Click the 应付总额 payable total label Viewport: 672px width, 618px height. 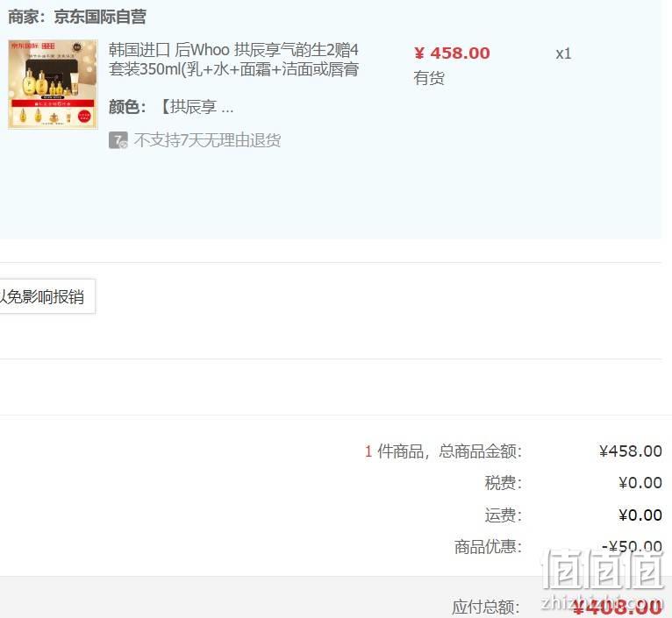[486, 607]
